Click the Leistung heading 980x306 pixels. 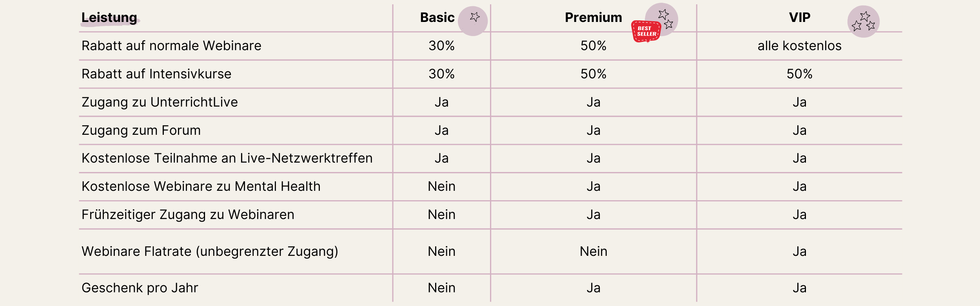(x=109, y=18)
